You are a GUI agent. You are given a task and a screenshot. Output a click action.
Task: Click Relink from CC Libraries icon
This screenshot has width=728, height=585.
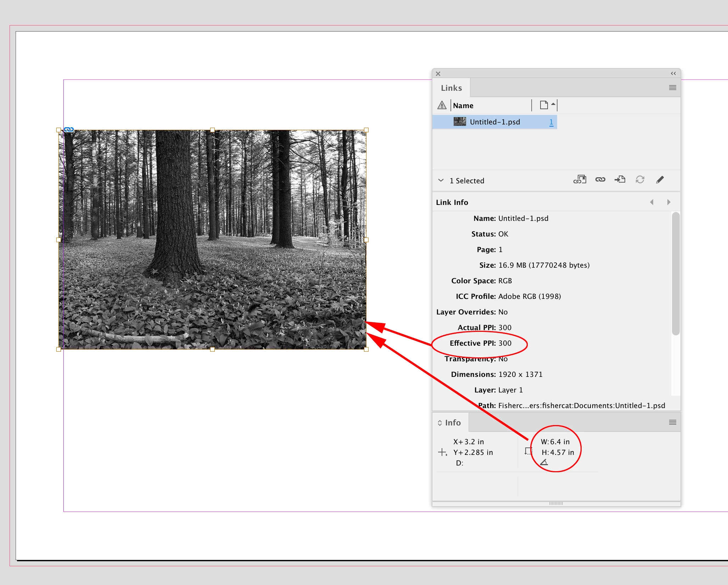click(580, 180)
